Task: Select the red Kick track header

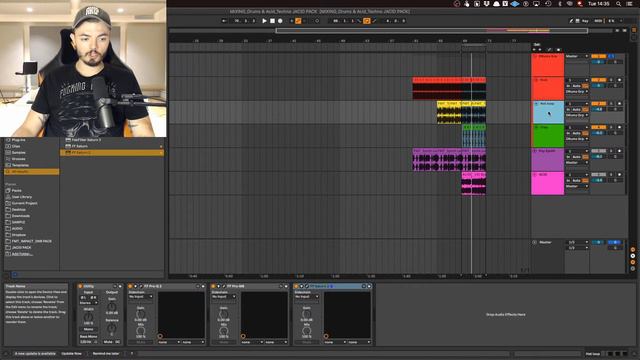Action: click(548, 89)
